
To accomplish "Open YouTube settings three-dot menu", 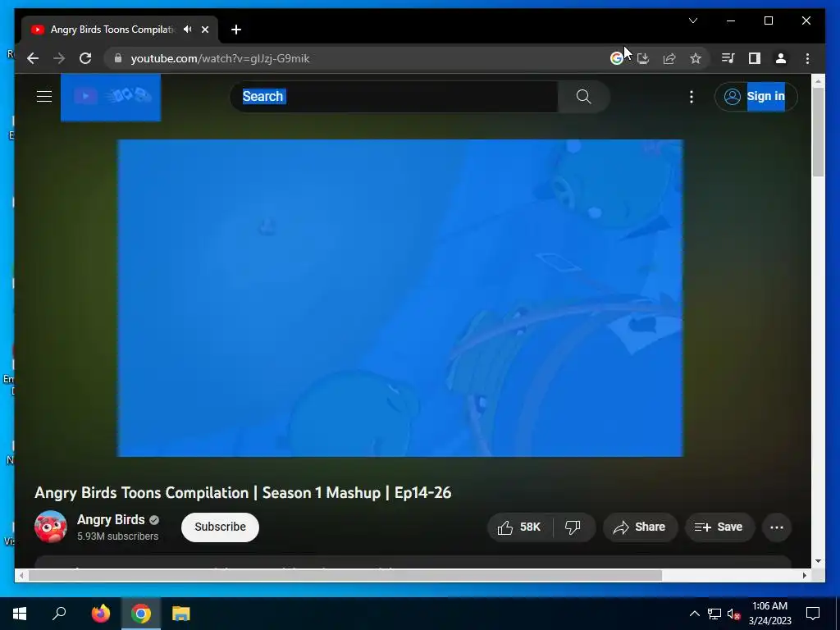I will [x=691, y=97].
